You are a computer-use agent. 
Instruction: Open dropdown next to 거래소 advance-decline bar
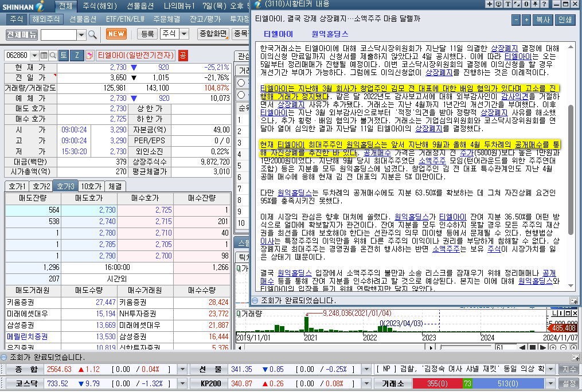551,383
